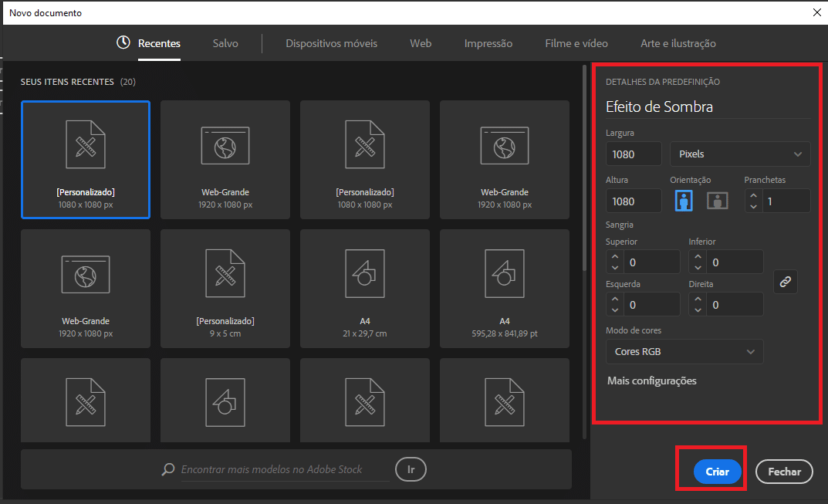
Task: Click the chain link icon beside bleed fields
Action: pos(785,281)
